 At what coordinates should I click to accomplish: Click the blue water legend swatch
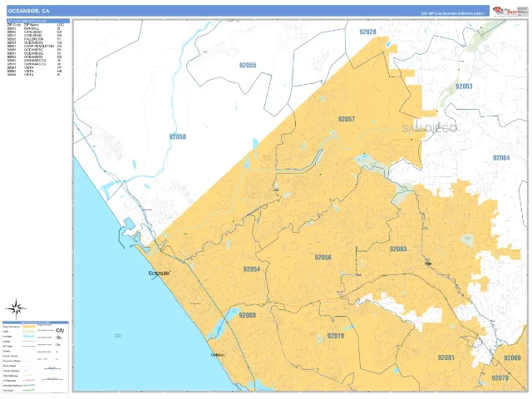tap(29, 336)
